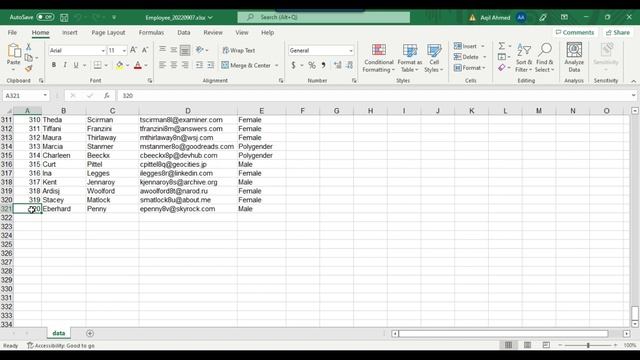Image resolution: width=640 pixels, height=360 pixels.
Task: Click the horizontal scrollbar
Action: pos(503,333)
